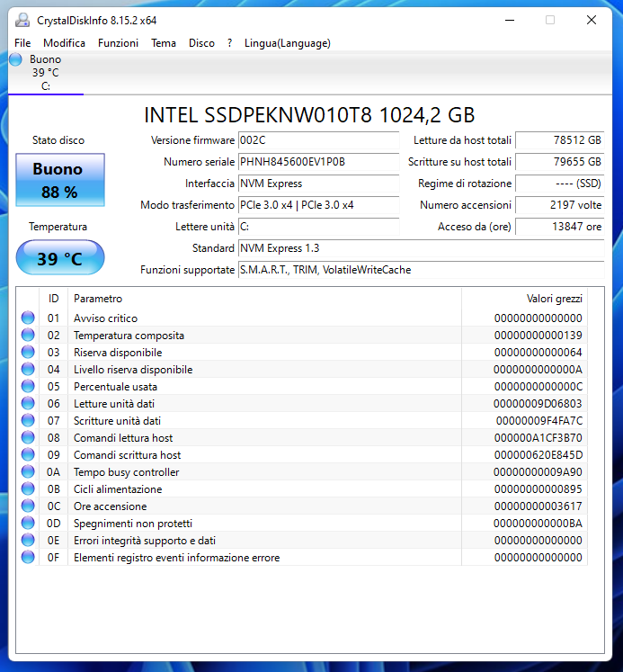Click the Letture da host totali value
This screenshot has height=672, width=623.
(560, 140)
